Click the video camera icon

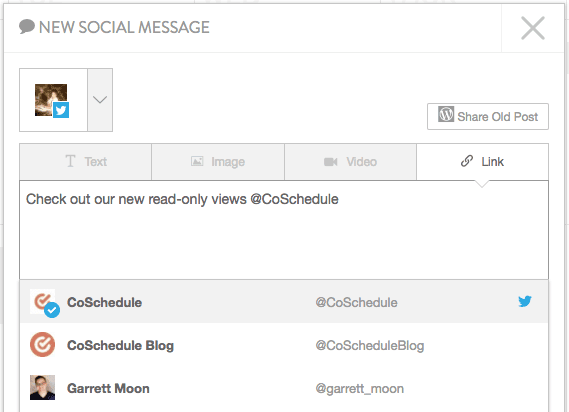331,162
